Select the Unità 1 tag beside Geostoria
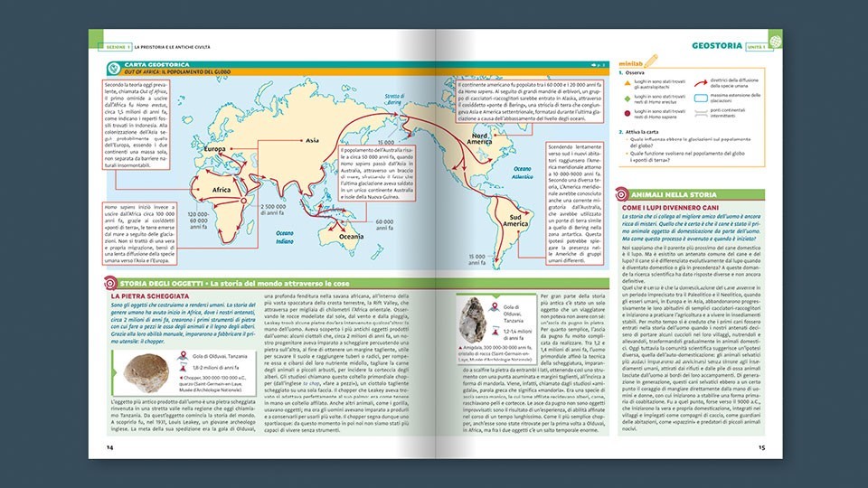The image size is (868, 488). click(759, 47)
